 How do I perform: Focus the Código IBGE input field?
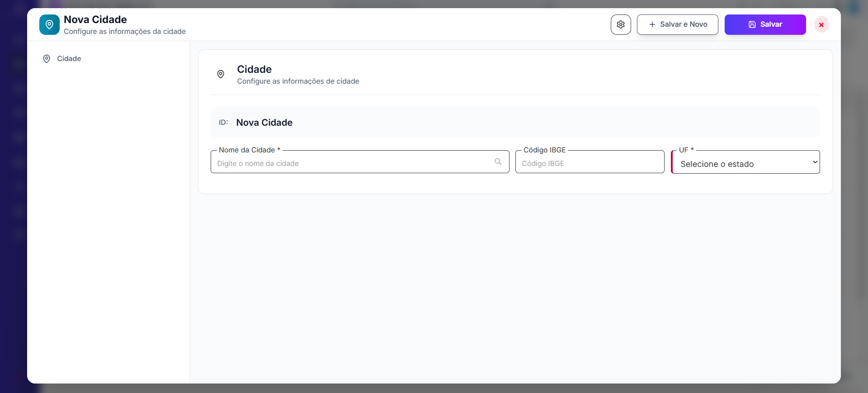589,164
